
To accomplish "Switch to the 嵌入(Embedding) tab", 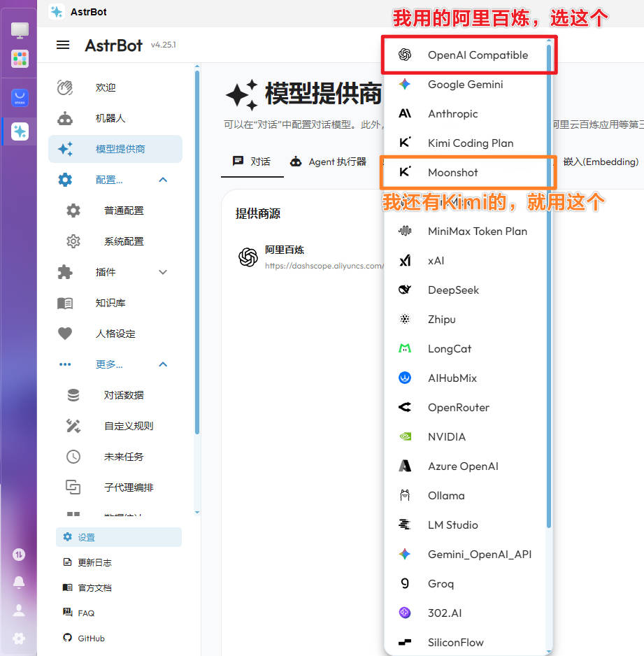I will (x=601, y=162).
